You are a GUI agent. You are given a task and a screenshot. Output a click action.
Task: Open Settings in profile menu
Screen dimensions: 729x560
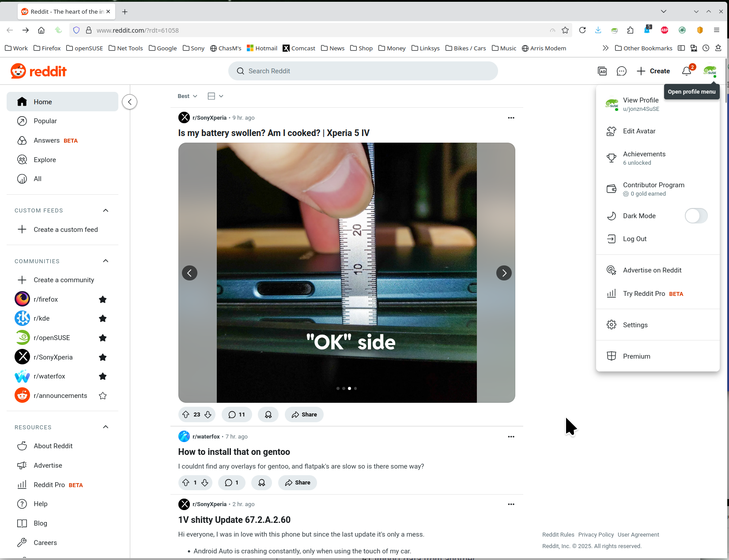tap(658, 325)
